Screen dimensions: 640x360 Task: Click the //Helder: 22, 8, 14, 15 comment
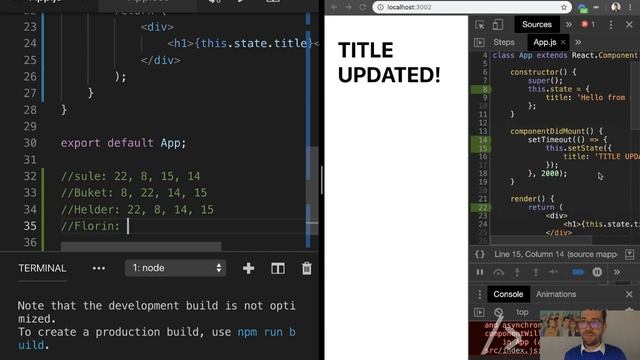[137, 209]
